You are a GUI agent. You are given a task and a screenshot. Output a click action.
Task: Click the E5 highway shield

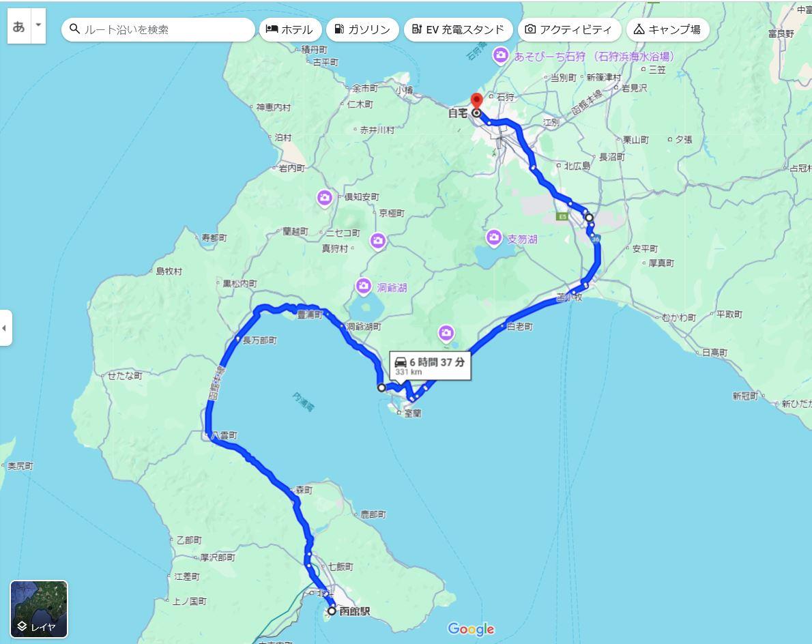[x=562, y=216]
